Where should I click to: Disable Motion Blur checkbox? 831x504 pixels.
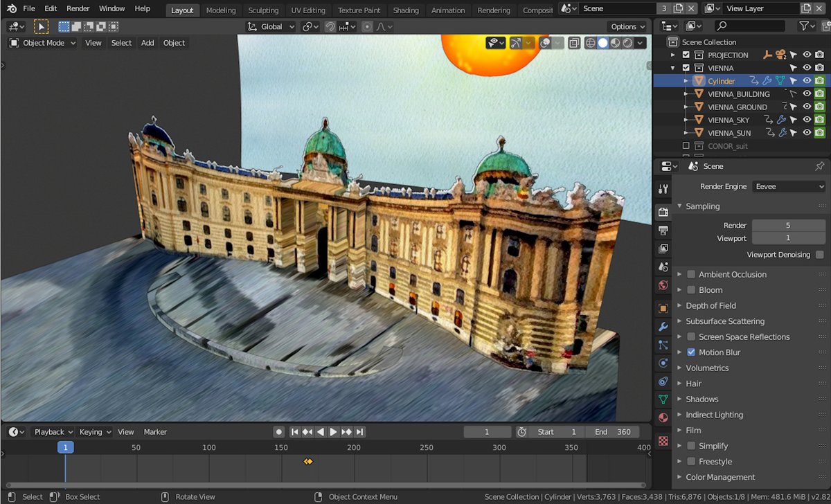[x=691, y=352]
